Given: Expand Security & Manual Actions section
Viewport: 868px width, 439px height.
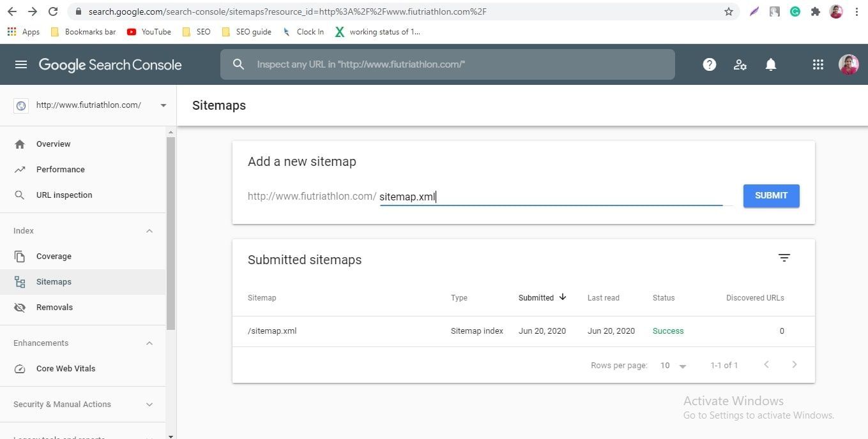Looking at the screenshot, I should click(149, 405).
